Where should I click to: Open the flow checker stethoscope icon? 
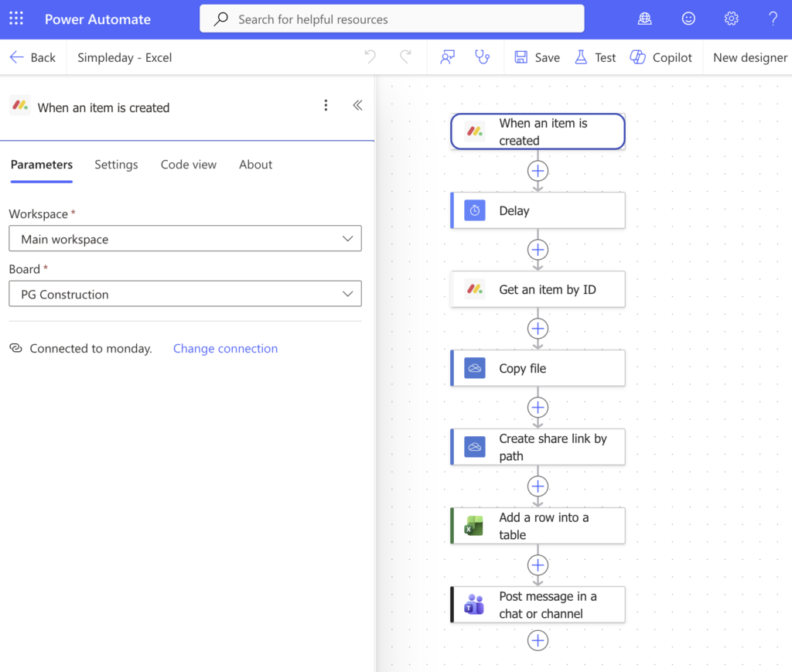point(482,57)
